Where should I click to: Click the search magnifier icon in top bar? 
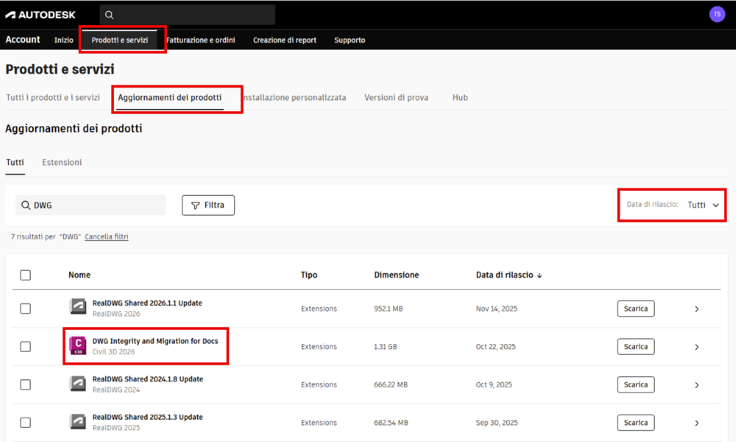pyautogui.click(x=110, y=15)
